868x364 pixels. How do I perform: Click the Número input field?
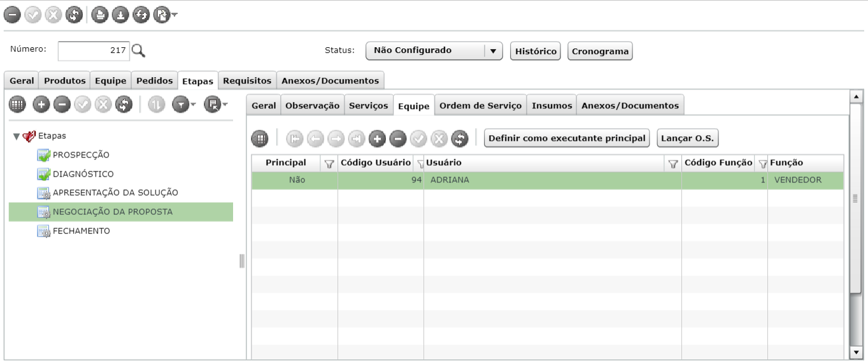coord(94,51)
